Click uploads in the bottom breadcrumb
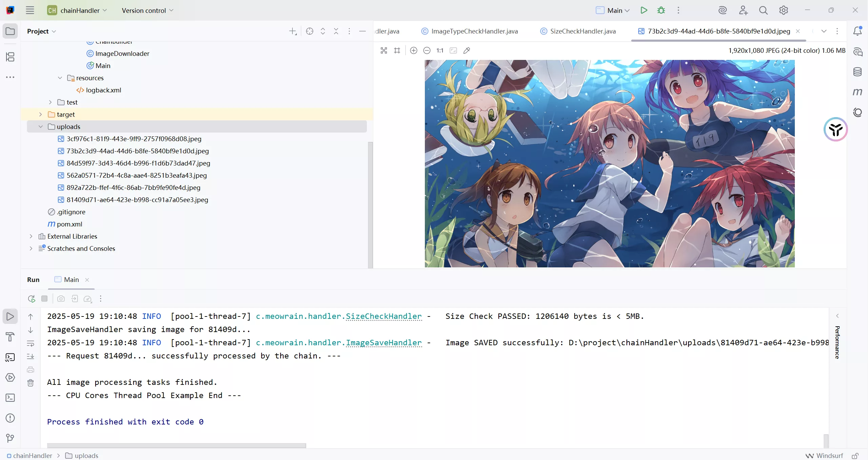 [86, 456]
